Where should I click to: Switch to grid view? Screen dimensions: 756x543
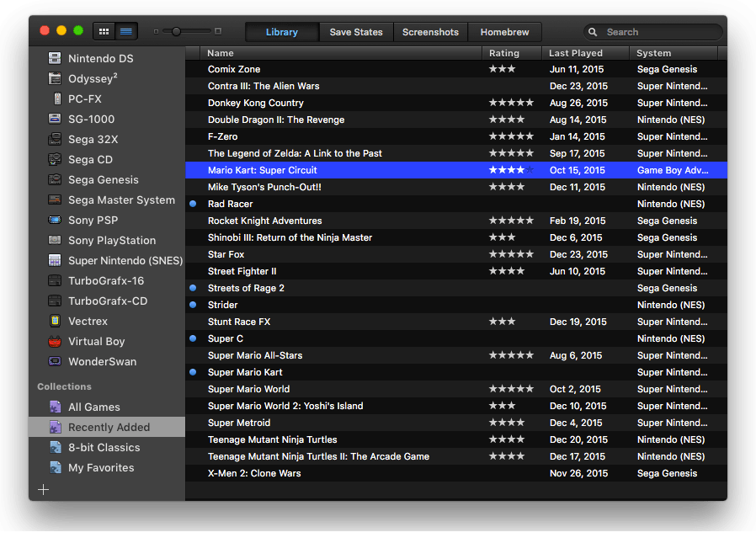click(x=104, y=32)
